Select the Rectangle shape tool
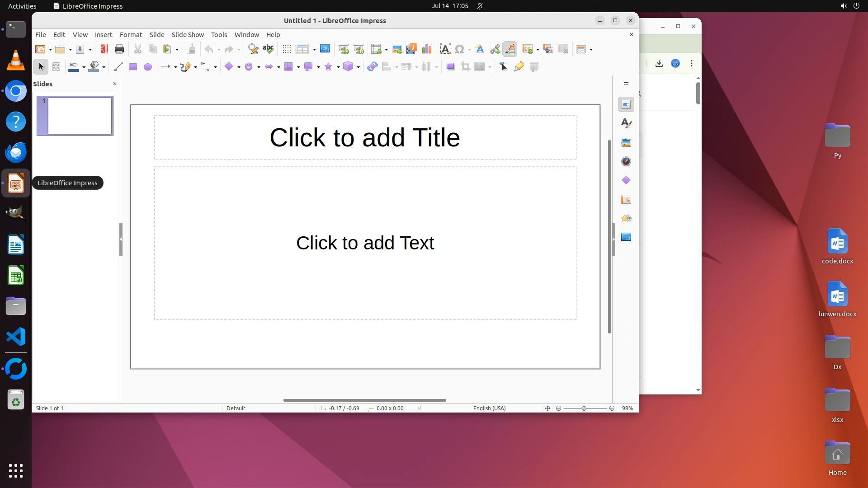 [132, 67]
